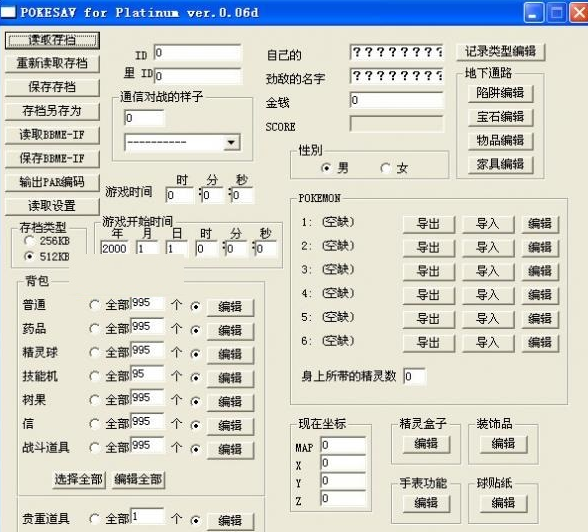Select 全部 radio for 药品 items

[x=94, y=329]
